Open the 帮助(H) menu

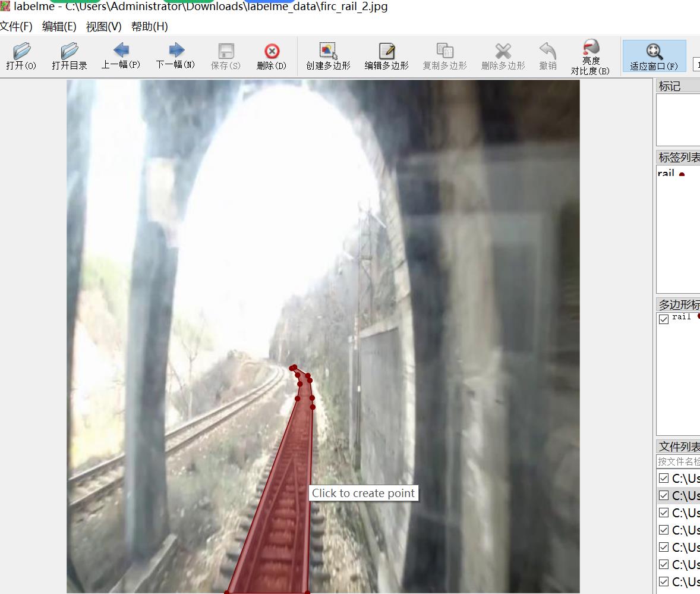click(149, 27)
